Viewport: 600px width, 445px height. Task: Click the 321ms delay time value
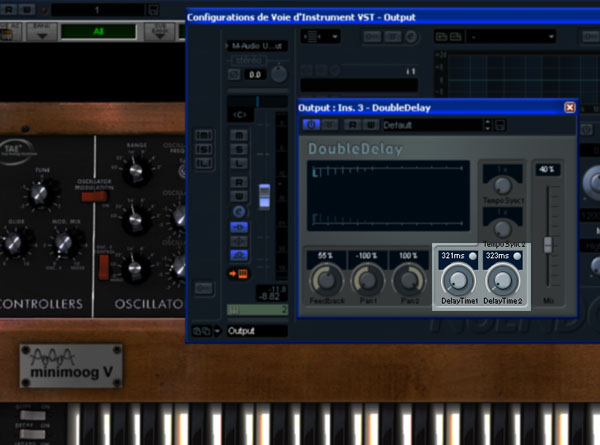pyautogui.click(x=453, y=256)
